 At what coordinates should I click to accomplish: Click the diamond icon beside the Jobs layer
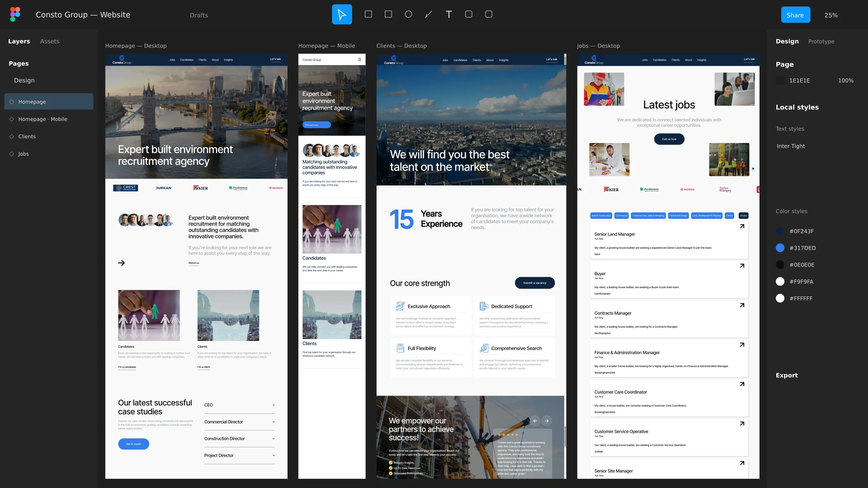pyautogui.click(x=12, y=154)
